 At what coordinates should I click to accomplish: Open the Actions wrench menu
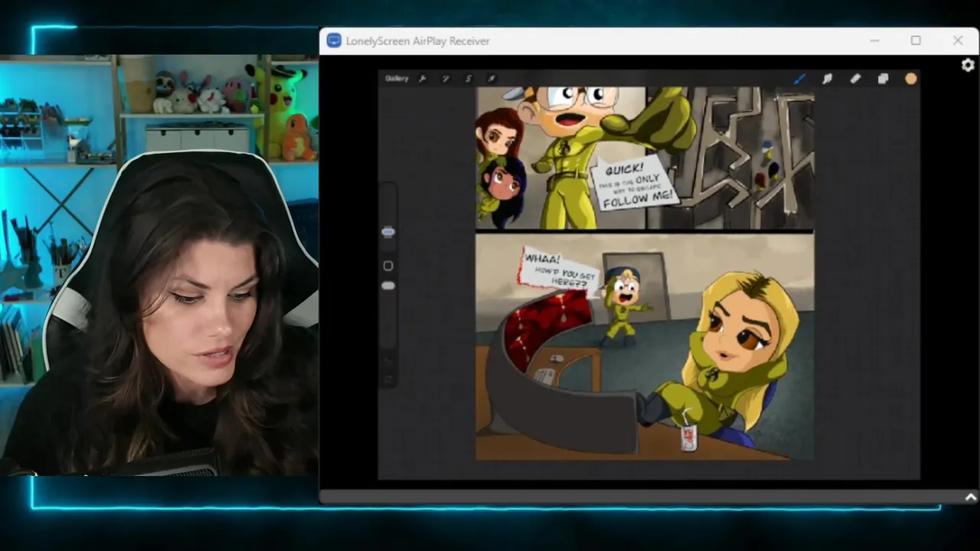click(422, 78)
